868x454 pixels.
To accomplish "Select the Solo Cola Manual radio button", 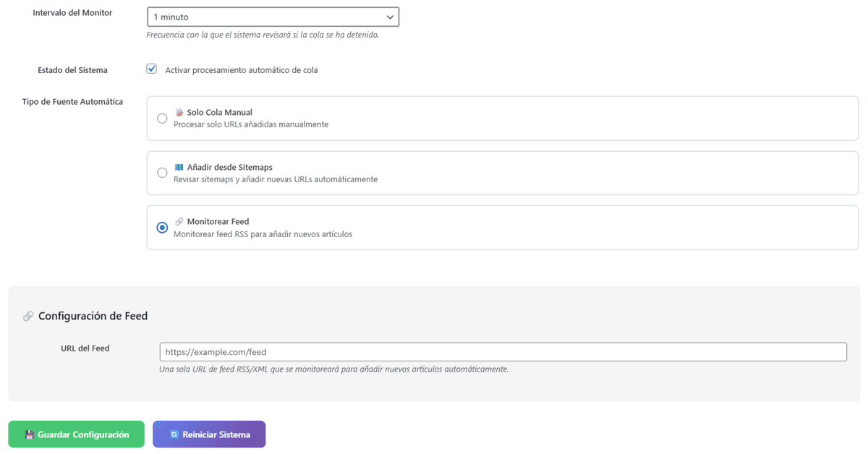I will click(x=162, y=119).
